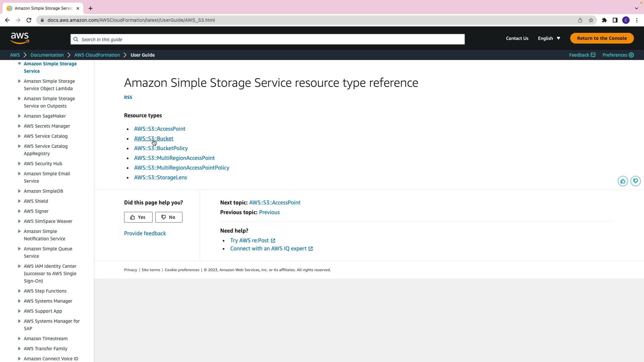Image resolution: width=644 pixels, height=362 pixels.
Task: Open browser extensions puzzle icon
Action: pyautogui.click(x=604, y=20)
